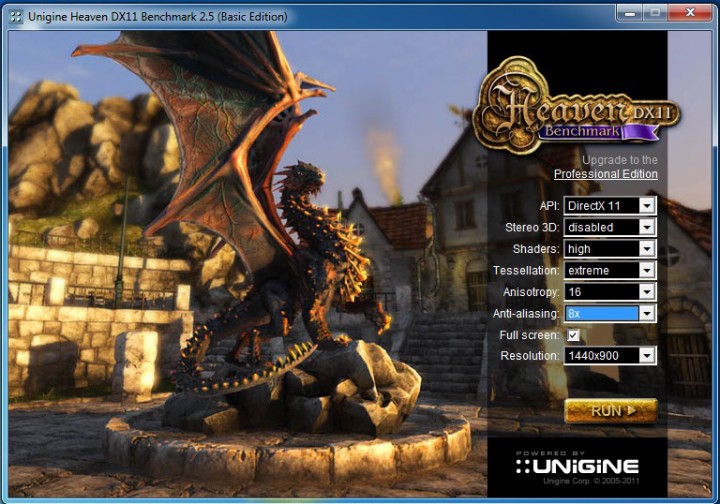Click the Heaven DX11 Benchmark logo
The height and width of the screenshot is (504, 720).
576,106
